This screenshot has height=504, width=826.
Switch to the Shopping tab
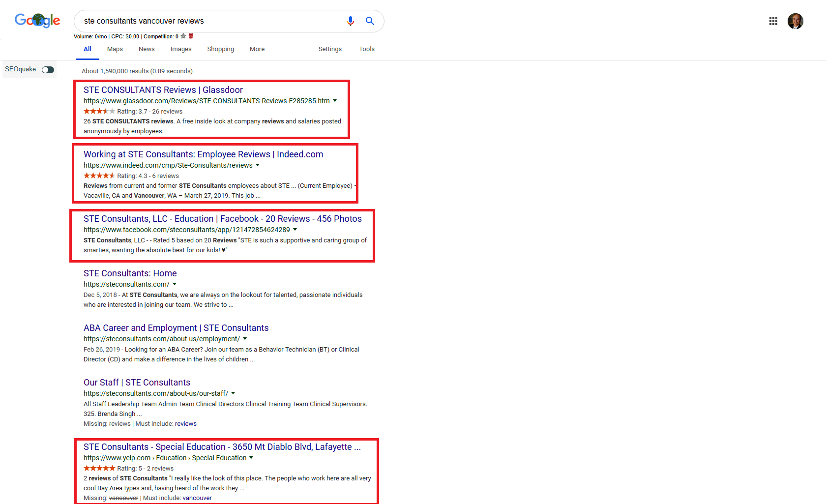[x=220, y=49]
